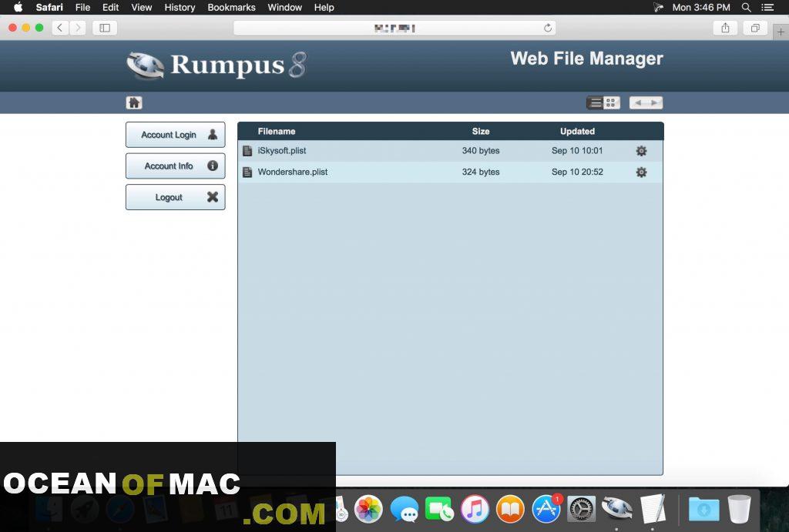This screenshot has height=532, width=789.
Task: Open the Safari menu
Action: [49, 7]
